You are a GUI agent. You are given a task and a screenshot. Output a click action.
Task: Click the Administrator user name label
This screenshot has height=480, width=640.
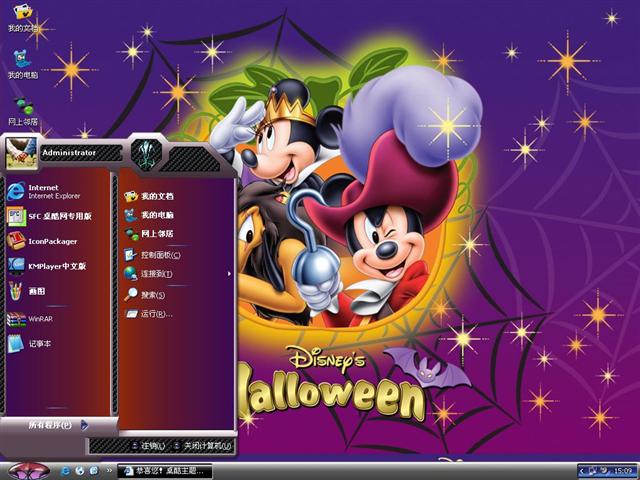click(x=69, y=153)
